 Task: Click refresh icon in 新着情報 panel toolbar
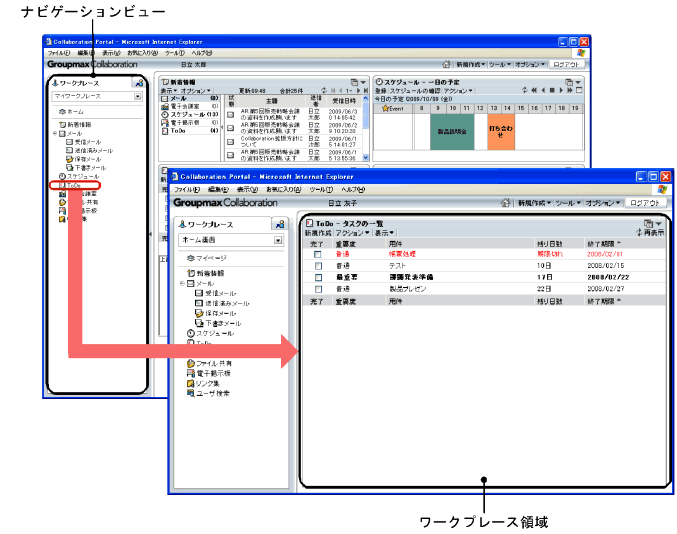point(324,91)
